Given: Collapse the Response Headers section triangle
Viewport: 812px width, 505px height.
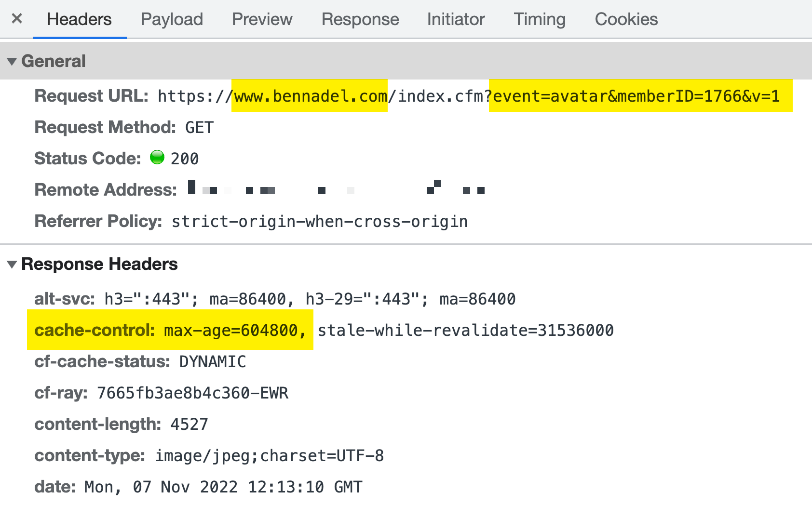Looking at the screenshot, I should point(12,265).
